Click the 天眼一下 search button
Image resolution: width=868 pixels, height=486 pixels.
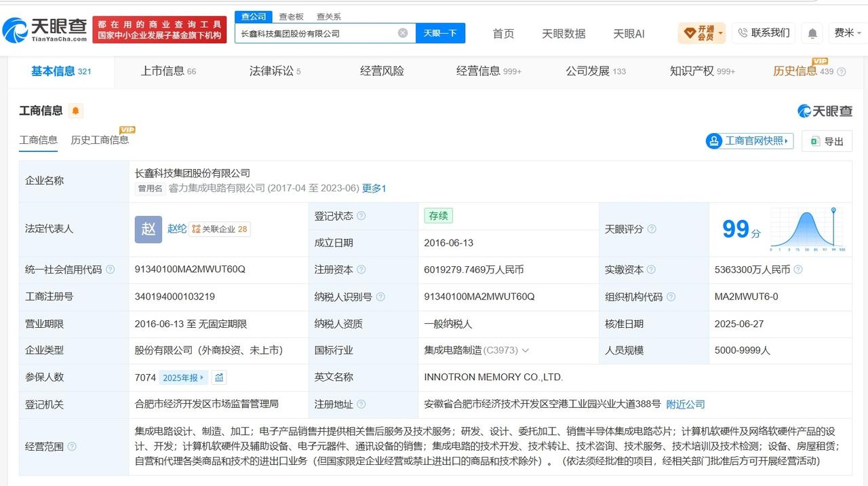pos(440,33)
